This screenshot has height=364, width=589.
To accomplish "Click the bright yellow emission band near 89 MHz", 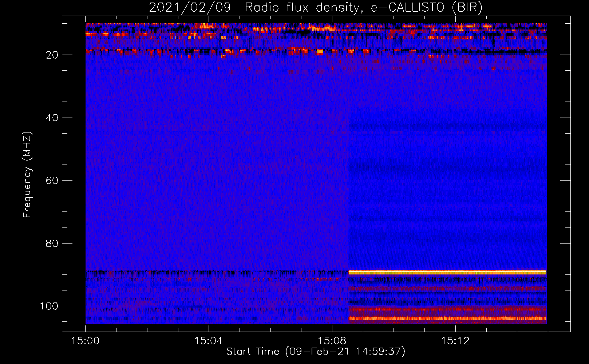I will tap(447, 272).
